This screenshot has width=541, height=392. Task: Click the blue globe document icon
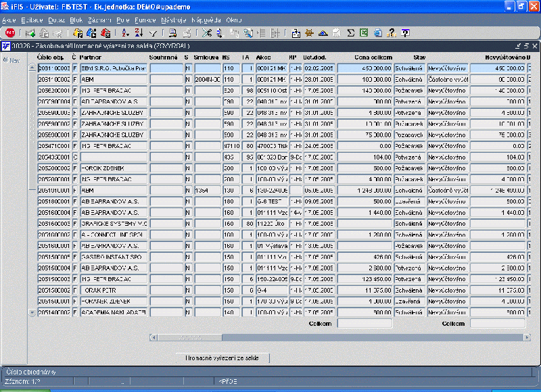[x=378, y=33]
